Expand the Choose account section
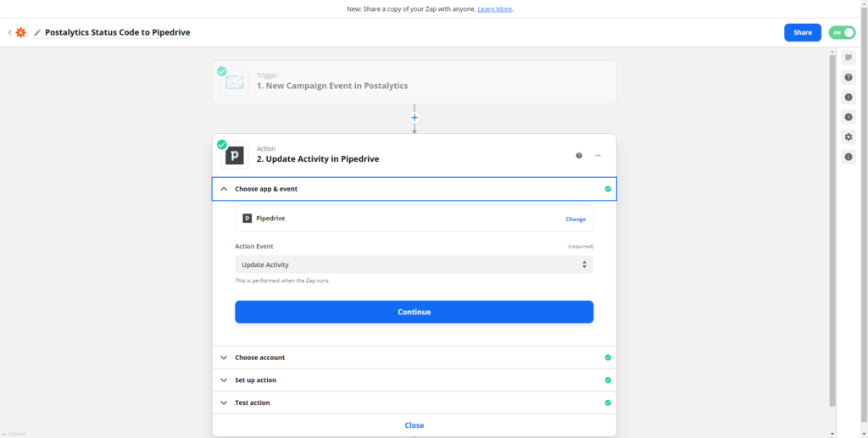The image size is (868, 438). click(x=414, y=358)
